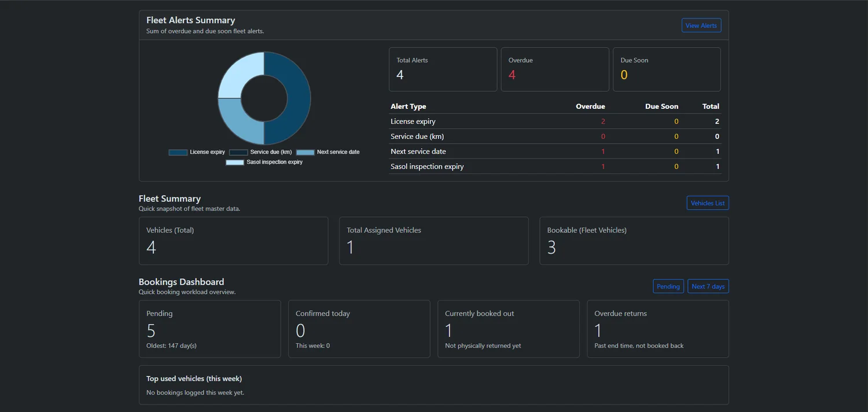Click the Currently booked out card

509,329
